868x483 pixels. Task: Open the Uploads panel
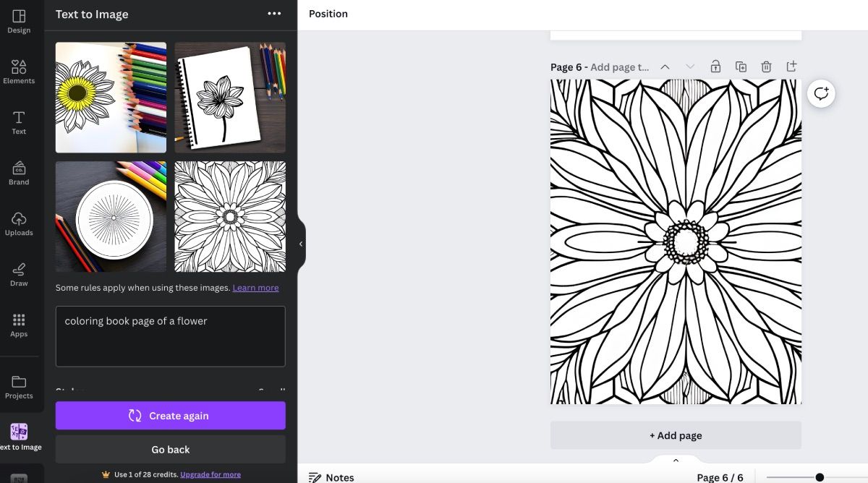tap(18, 222)
